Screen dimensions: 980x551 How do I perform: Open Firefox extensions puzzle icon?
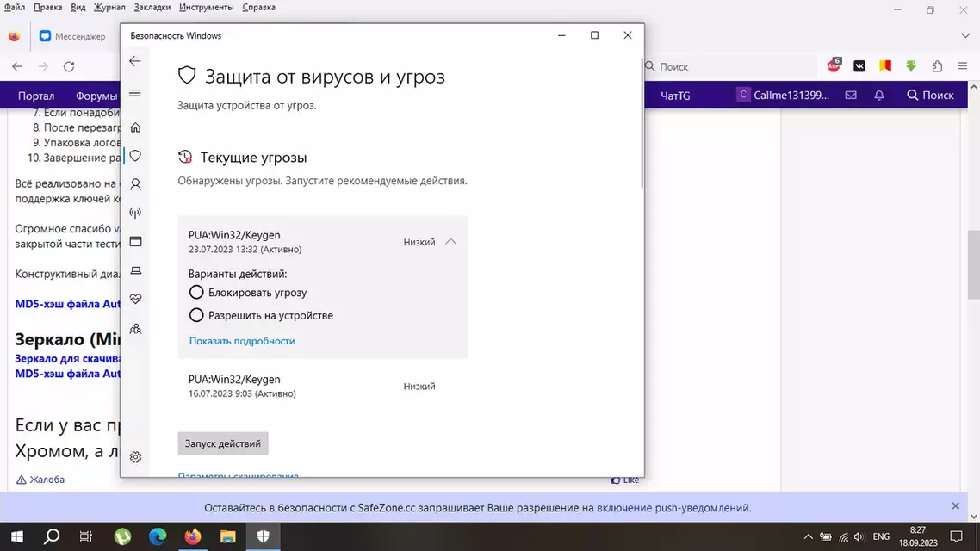click(937, 65)
